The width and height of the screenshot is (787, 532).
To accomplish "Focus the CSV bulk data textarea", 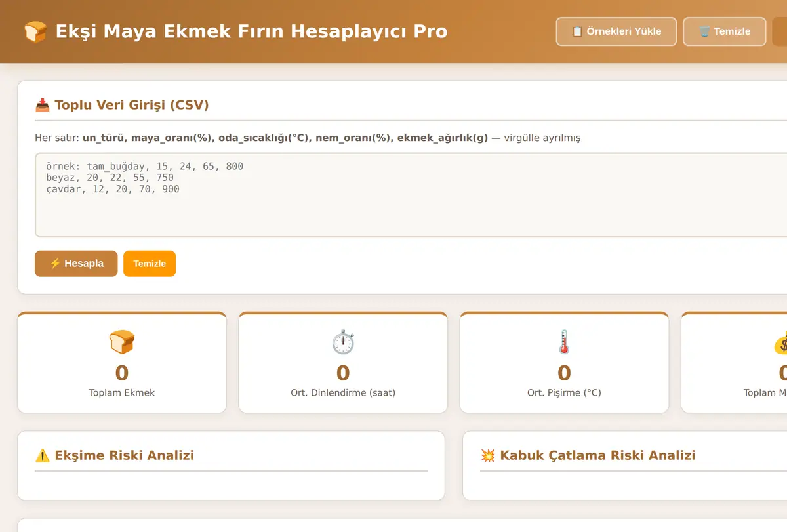I will 411,195.
